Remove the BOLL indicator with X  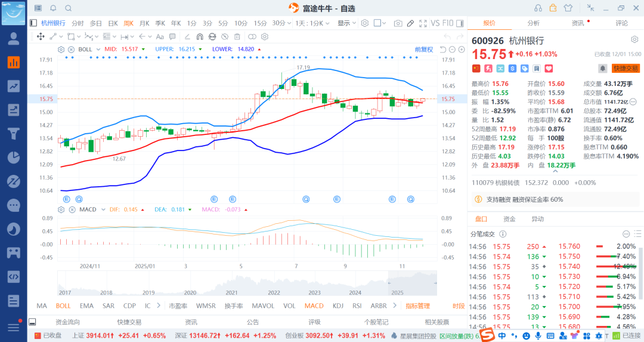click(71, 50)
